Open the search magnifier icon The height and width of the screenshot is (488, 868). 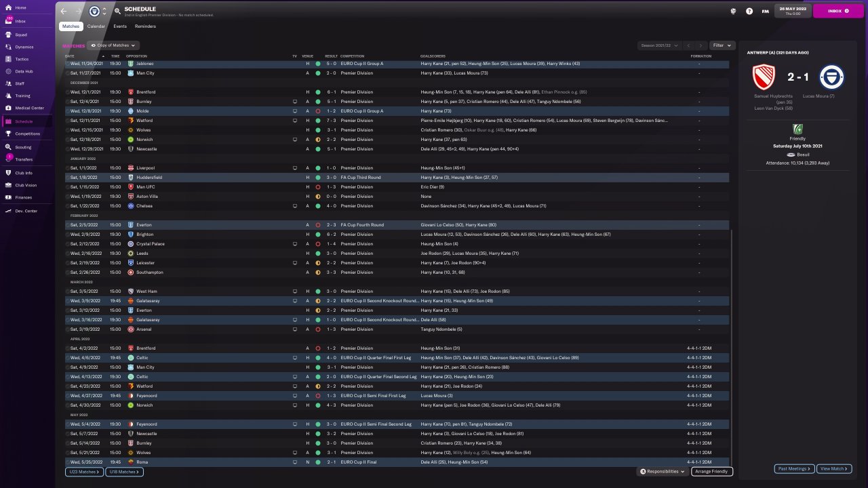pos(117,11)
